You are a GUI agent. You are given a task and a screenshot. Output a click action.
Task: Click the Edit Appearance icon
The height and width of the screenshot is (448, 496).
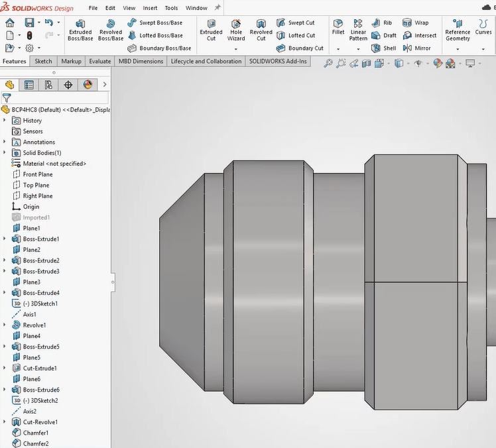click(438, 64)
